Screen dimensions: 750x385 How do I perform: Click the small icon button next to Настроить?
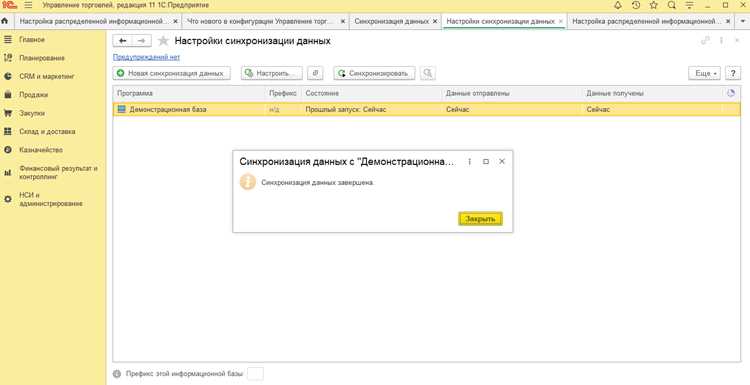(315, 73)
